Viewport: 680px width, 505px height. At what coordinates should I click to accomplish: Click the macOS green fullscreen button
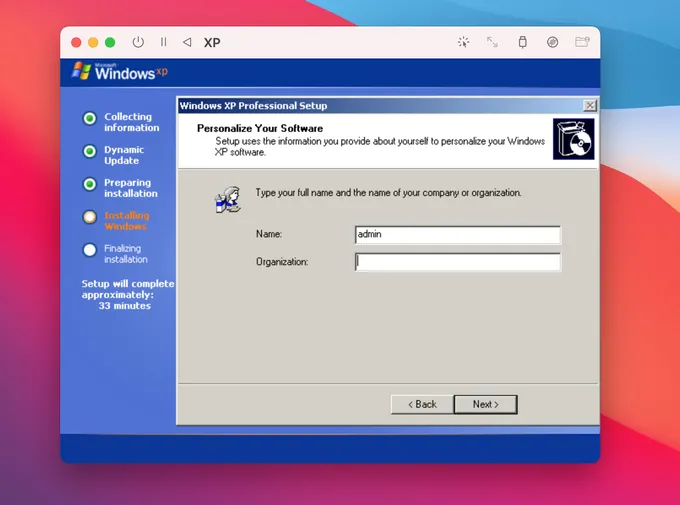click(110, 42)
